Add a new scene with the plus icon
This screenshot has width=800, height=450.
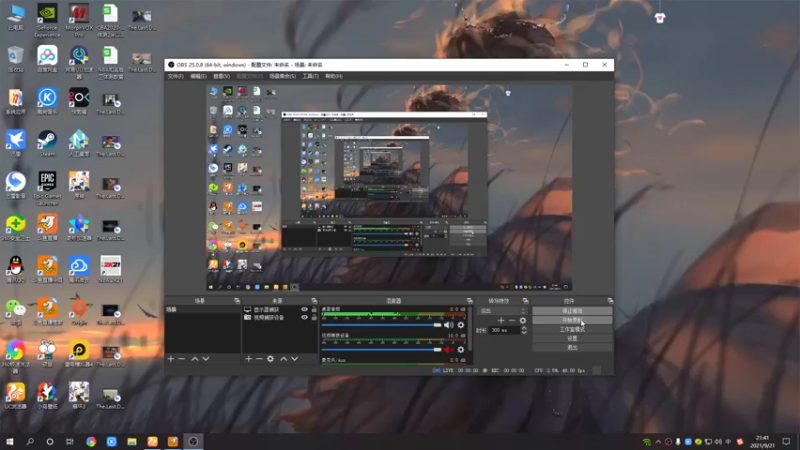point(171,359)
